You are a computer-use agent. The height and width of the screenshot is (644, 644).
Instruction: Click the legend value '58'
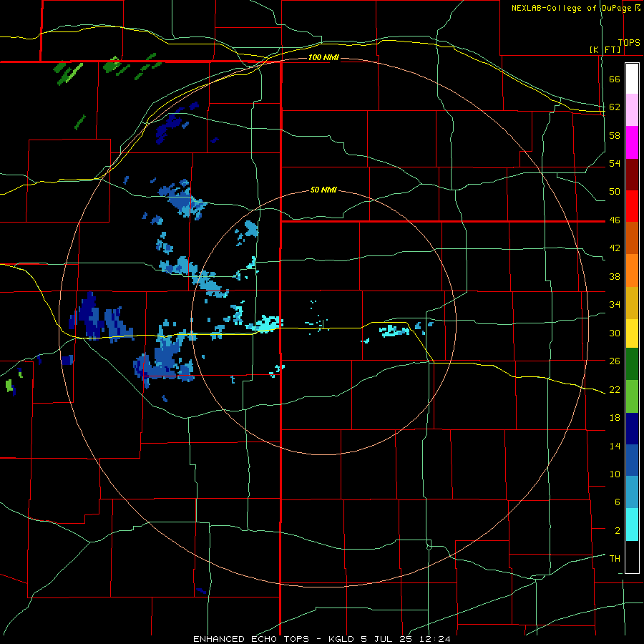615,135
